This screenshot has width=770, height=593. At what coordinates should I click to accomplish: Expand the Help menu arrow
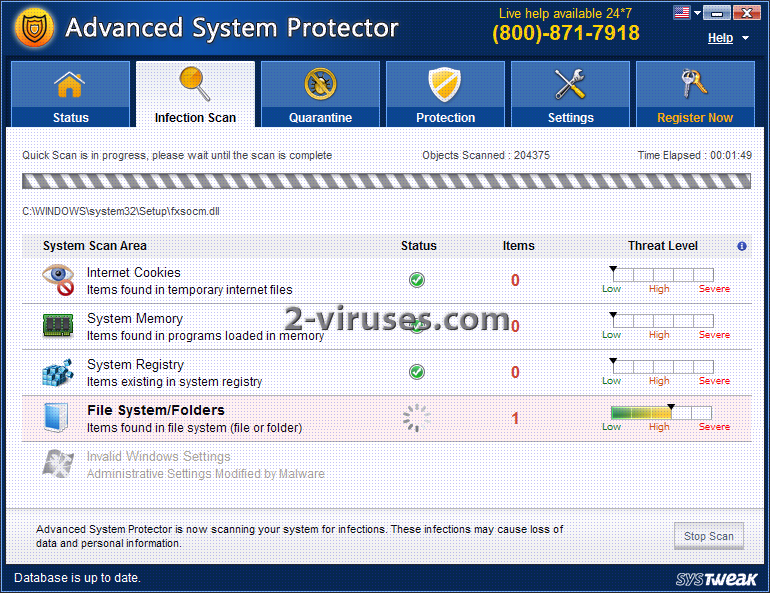pyautogui.click(x=745, y=38)
